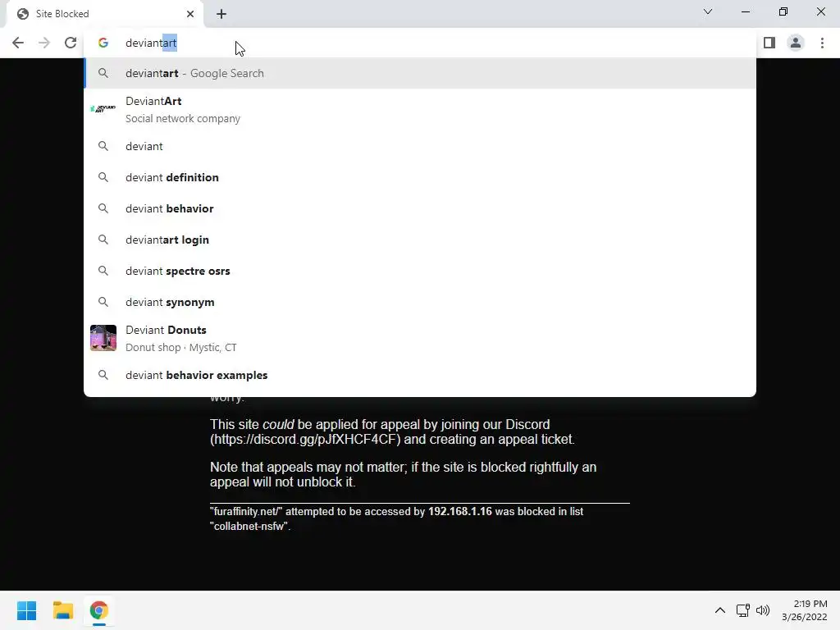Open network status tray icon
The width and height of the screenshot is (840, 630).
tap(742, 610)
